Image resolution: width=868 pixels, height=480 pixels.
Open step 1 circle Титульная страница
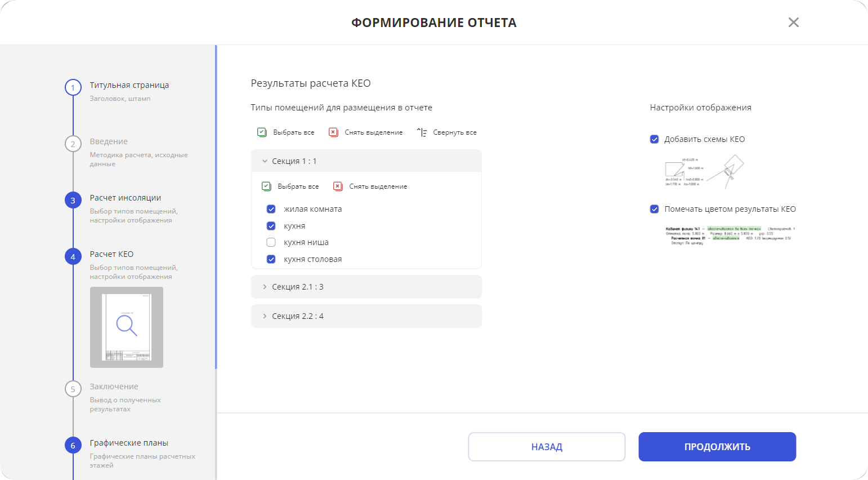pos(73,88)
